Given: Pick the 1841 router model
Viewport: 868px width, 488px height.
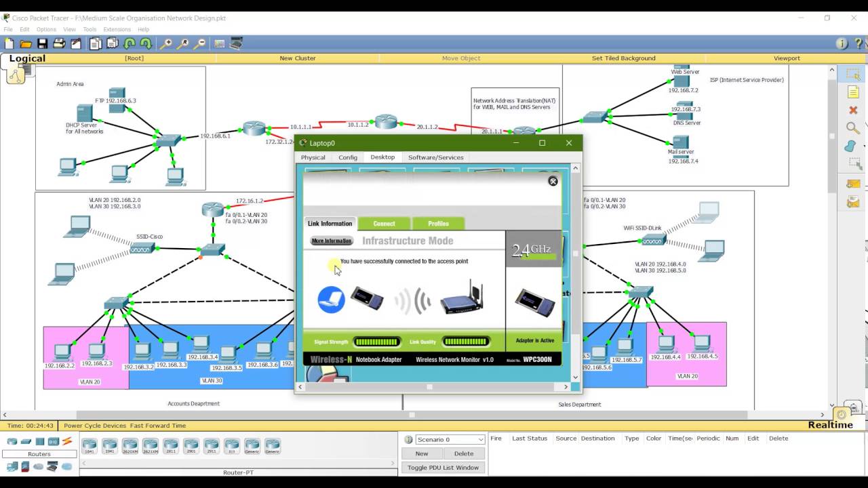Looking at the screenshot, I should (x=90, y=445).
